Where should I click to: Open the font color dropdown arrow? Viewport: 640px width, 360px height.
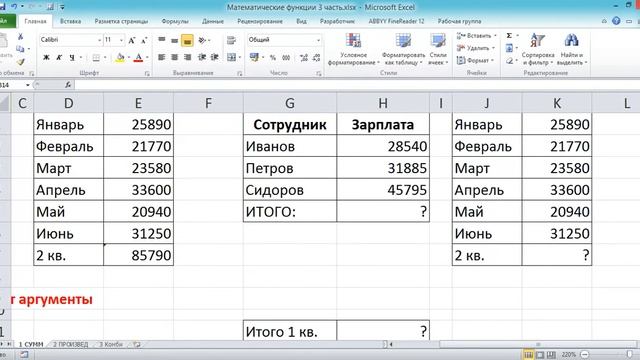(147, 58)
